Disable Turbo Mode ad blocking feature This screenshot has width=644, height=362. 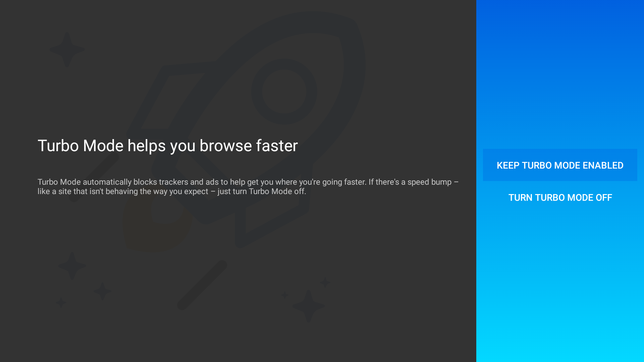[x=560, y=197]
